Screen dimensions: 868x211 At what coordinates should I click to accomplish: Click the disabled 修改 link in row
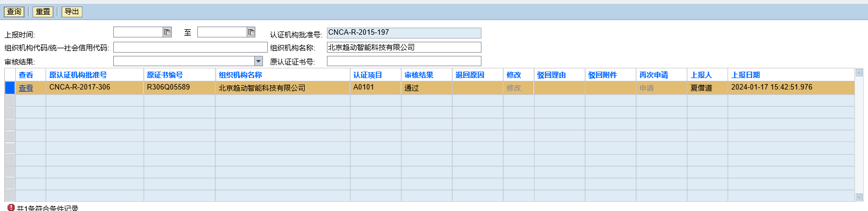pos(514,88)
